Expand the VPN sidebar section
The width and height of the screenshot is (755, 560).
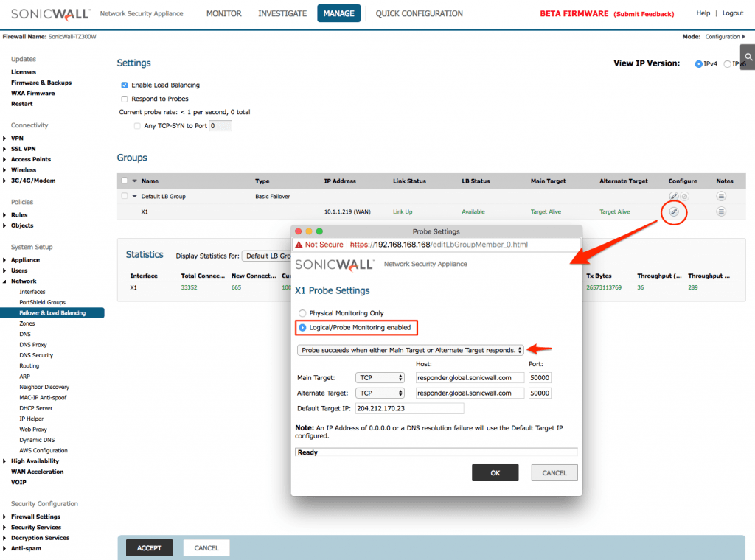click(4, 138)
